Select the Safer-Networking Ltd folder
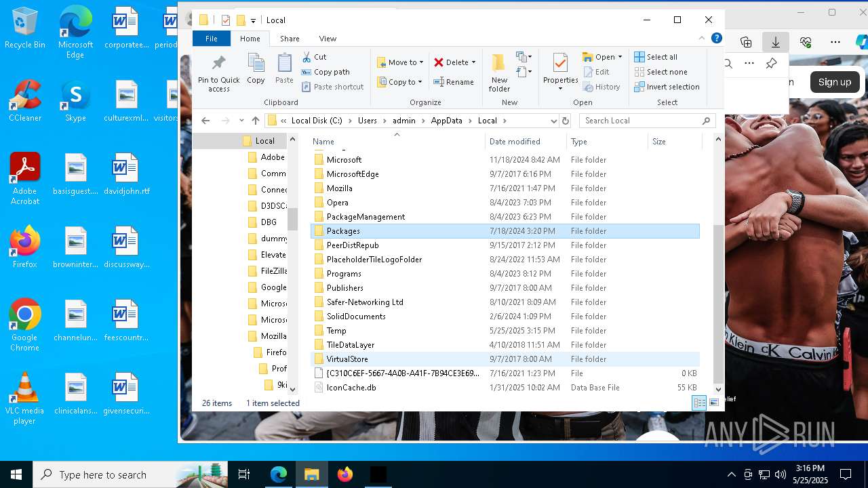868x488 pixels. [505, 302]
